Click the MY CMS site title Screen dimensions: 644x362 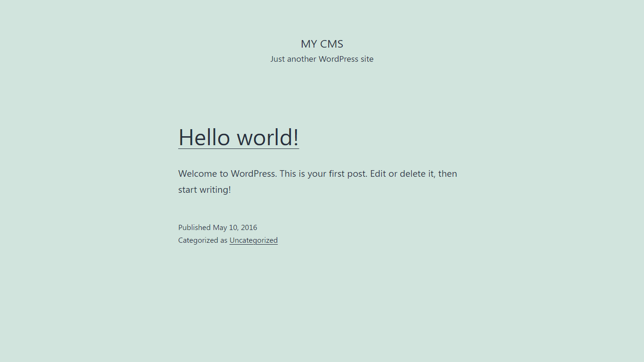(x=322, y=44)
